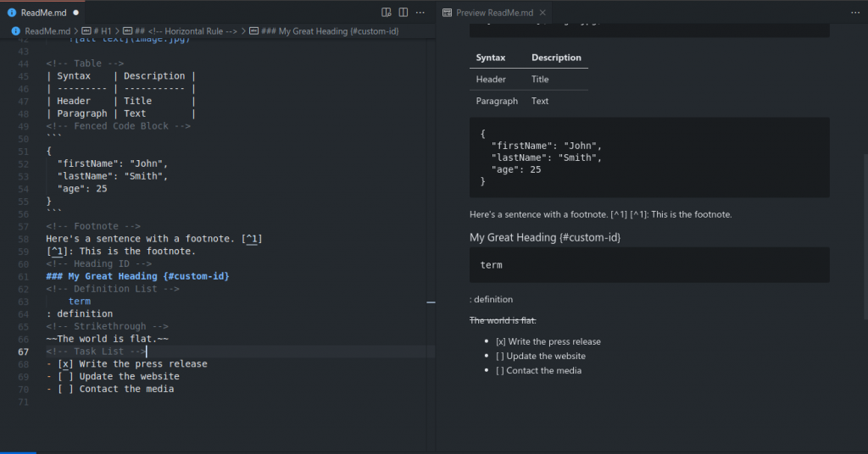Open the # H1 breadcrumb
The height and width of the screenshot is (454, 868).
click(103, 31)
